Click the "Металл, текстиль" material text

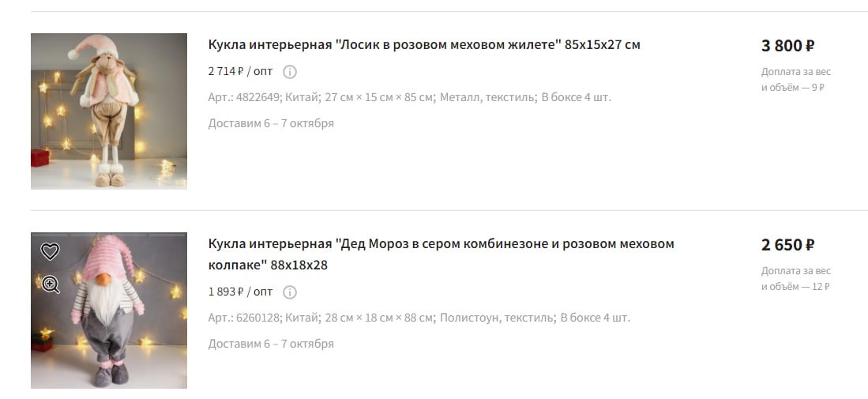tap(486, 97)
